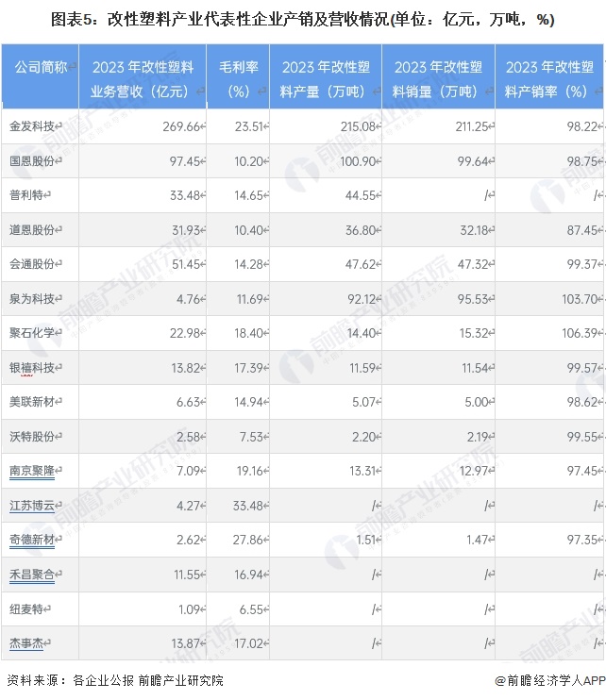Click revenue value 269.66 for 金发科技
This screenshot has height=700, width=606.
[181, 126]
